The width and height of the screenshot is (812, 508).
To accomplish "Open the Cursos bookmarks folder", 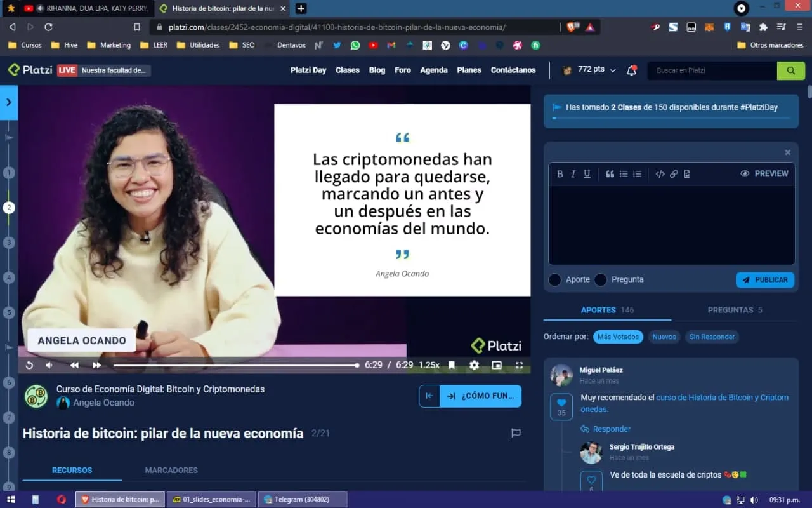I will click(25, 45).
